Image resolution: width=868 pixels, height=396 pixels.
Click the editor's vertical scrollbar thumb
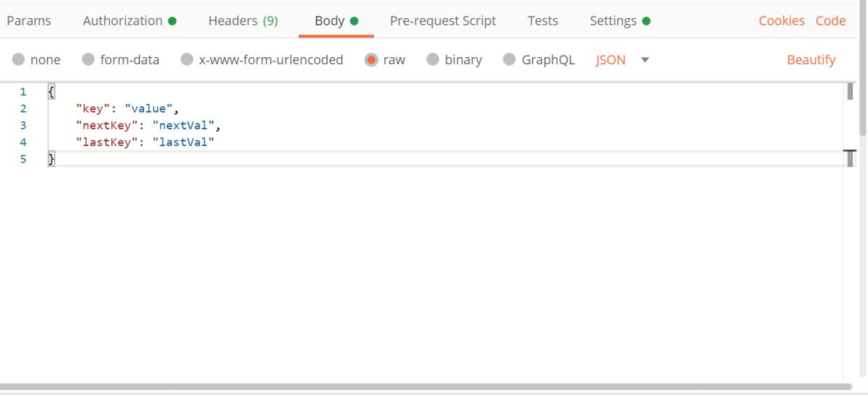pos(850,92)
